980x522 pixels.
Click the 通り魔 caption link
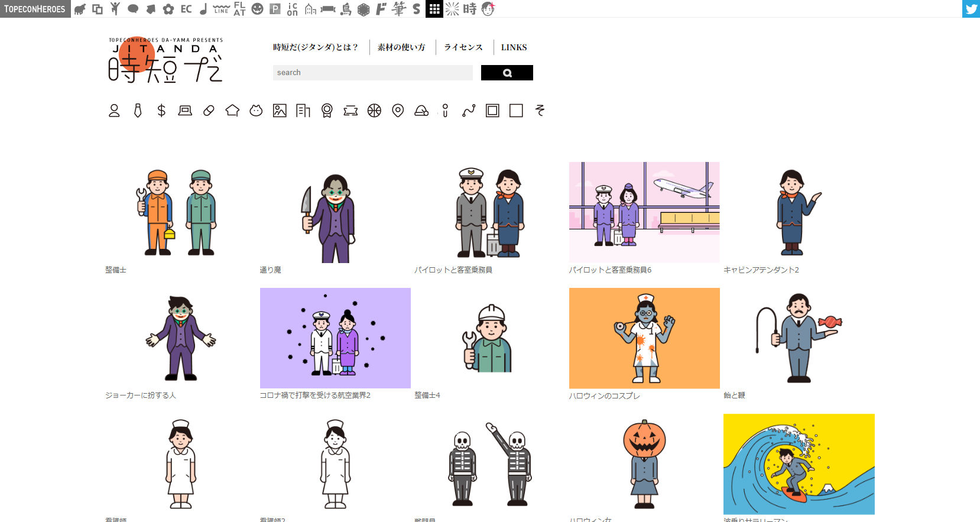[x=271, y=270]
